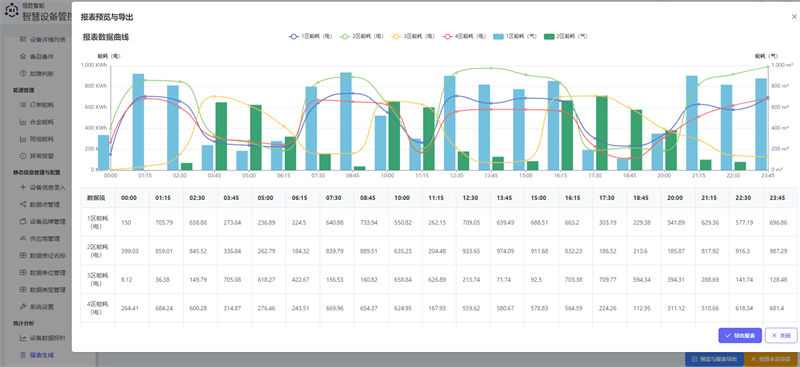Click the 数据项 header cell
This screenshot has height=367, width=800.
point(98,197)
